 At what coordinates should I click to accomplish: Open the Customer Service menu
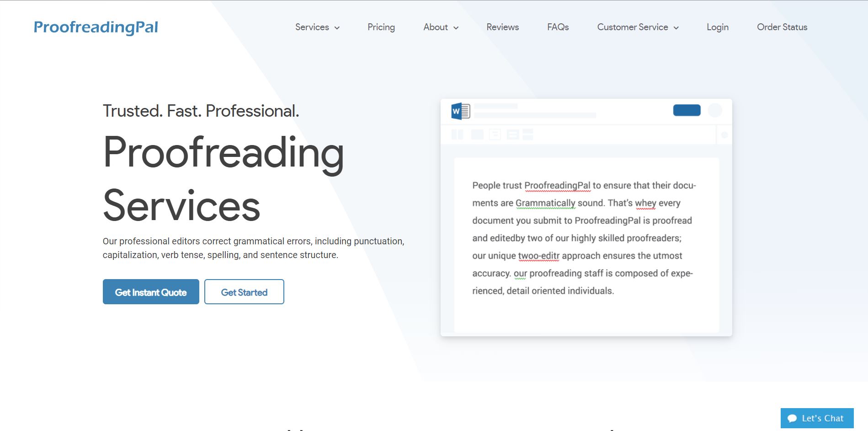[x=633, y=27]
